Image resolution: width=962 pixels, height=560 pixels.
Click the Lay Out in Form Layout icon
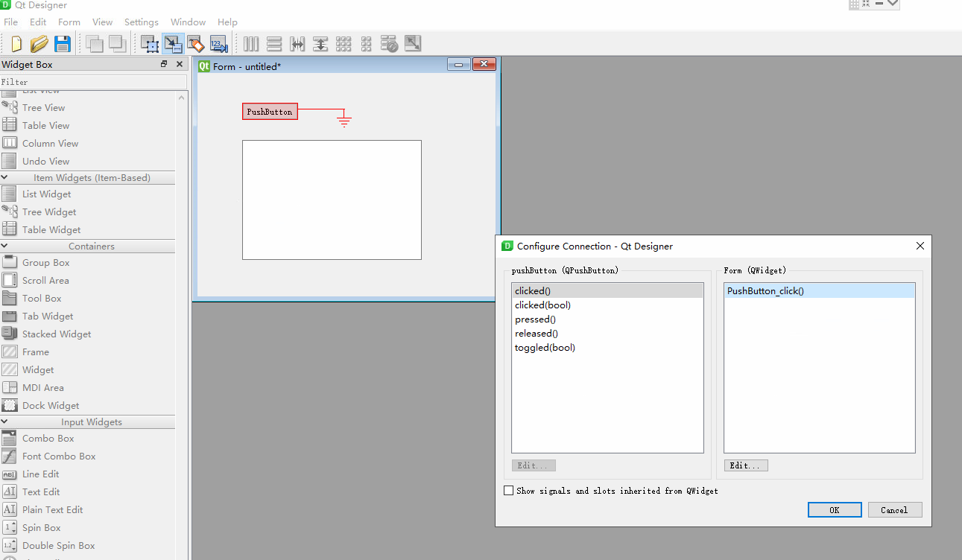pyautogui.click(x=366, y=44)
